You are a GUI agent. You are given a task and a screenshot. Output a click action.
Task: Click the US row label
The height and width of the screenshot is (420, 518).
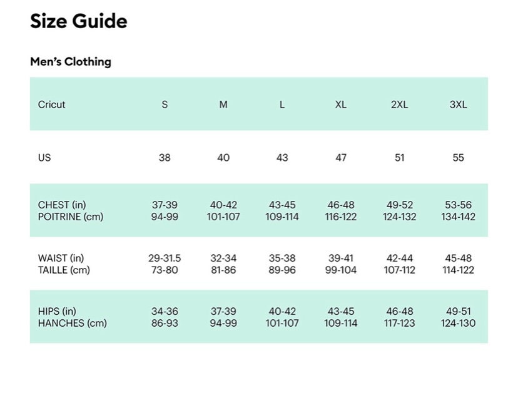pos(44,158)
